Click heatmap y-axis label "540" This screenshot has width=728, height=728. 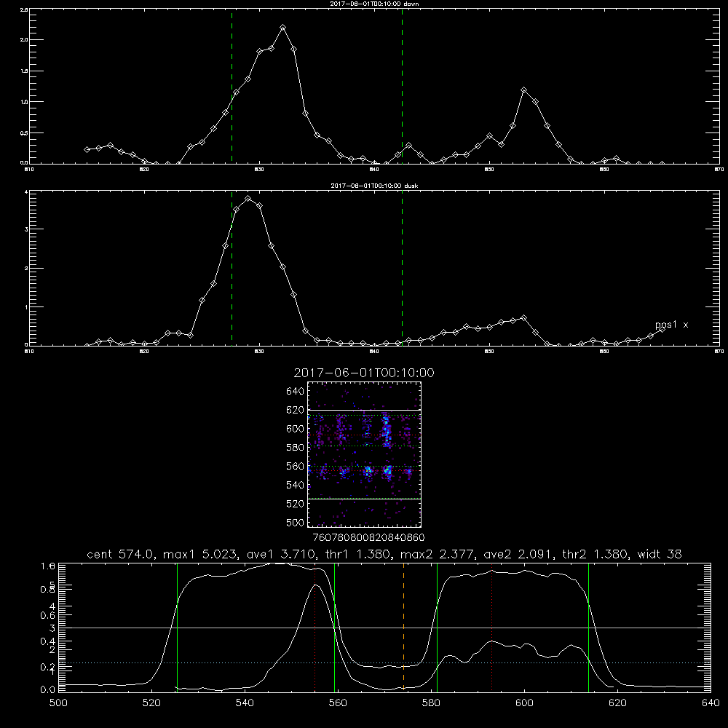coord(296,485)
